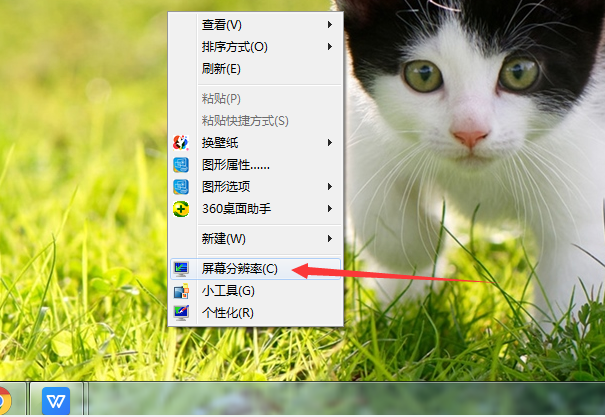Select 粘贴快捷方式(S) entry
Viewport: 605px width, 417px height.
click(255, 121)
